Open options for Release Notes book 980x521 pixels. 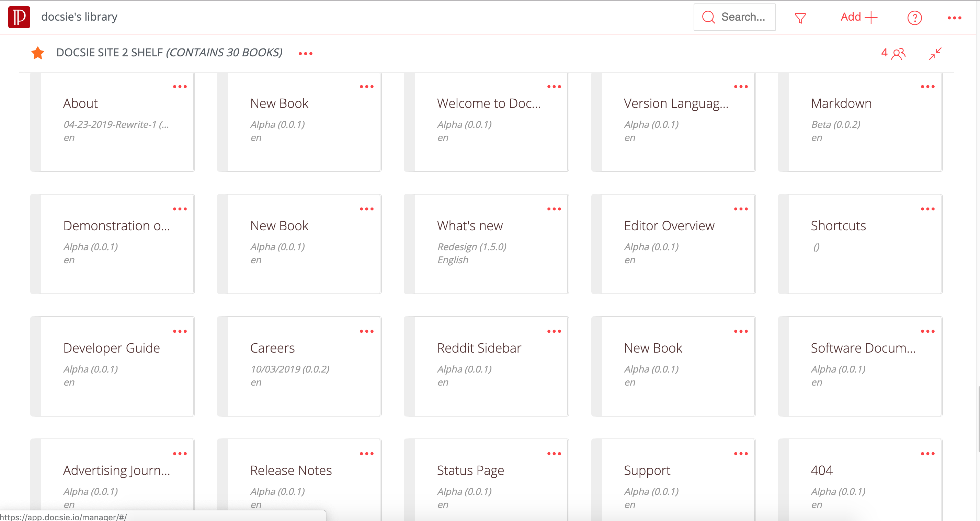[367, 454]
